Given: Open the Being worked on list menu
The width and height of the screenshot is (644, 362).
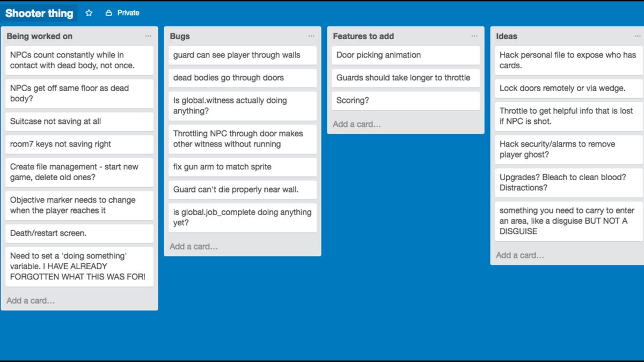Looking at the screenshot, I should pos(148,36).
